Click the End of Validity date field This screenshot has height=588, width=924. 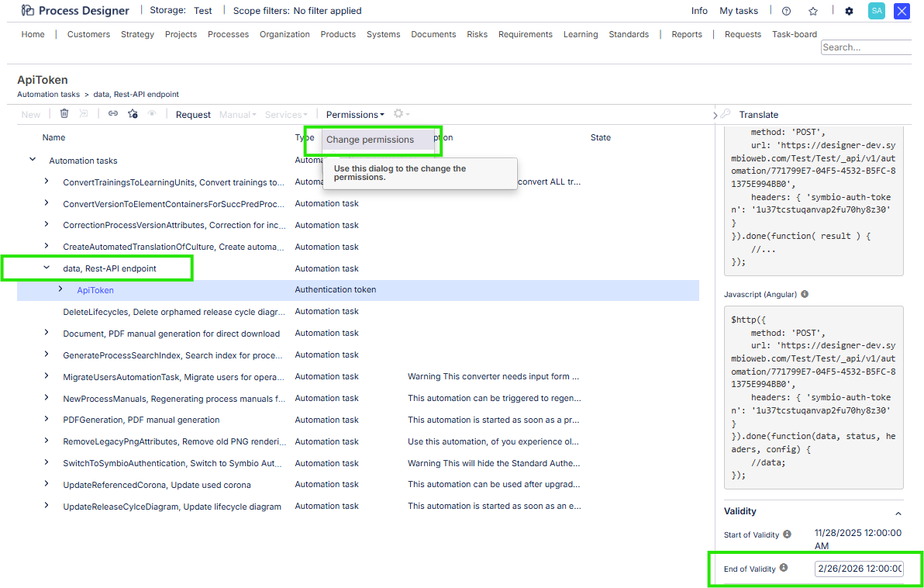859,569
